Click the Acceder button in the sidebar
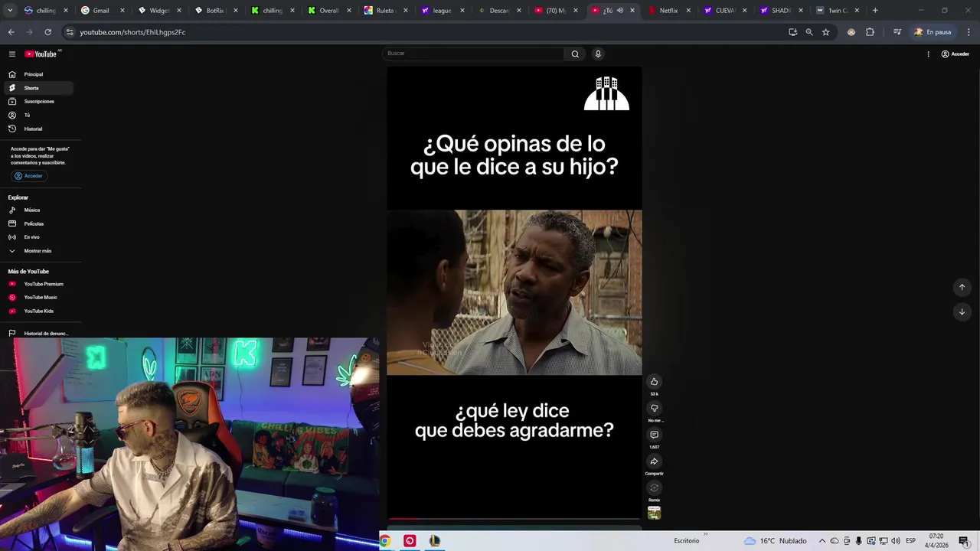This screenshot has height=551, width=980. point(29,176)
